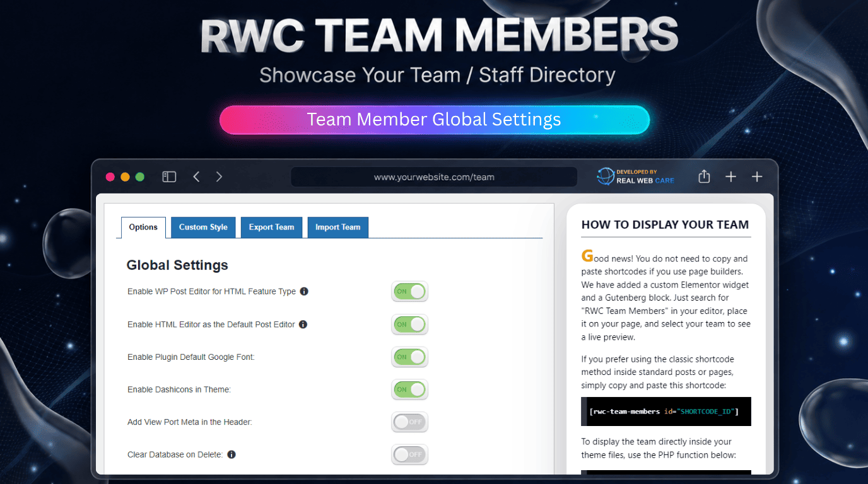Enable Add View Port Meta switch

coord(410,422)
